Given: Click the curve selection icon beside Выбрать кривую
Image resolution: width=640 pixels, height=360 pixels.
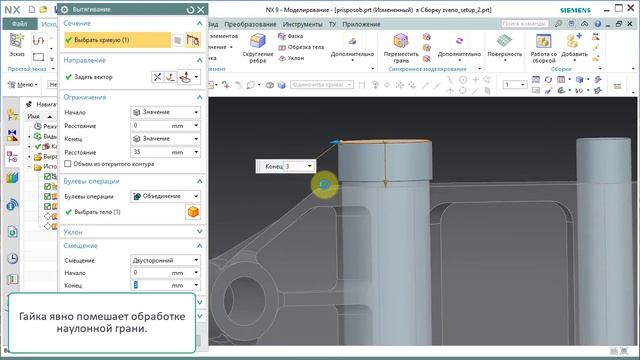Looking at the screenshot, I should click(x=193, y=40).
